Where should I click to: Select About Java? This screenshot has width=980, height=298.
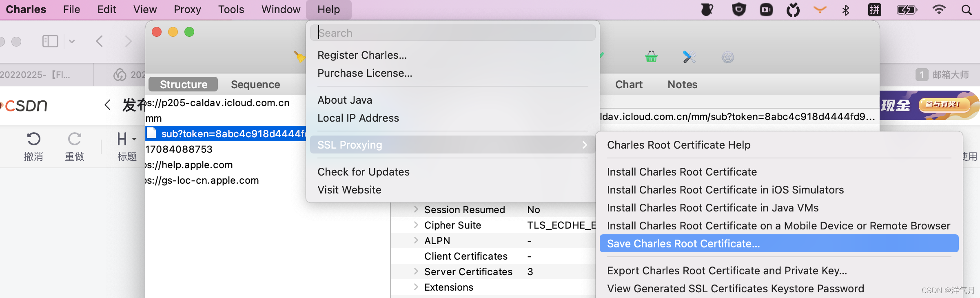[345, 100]
